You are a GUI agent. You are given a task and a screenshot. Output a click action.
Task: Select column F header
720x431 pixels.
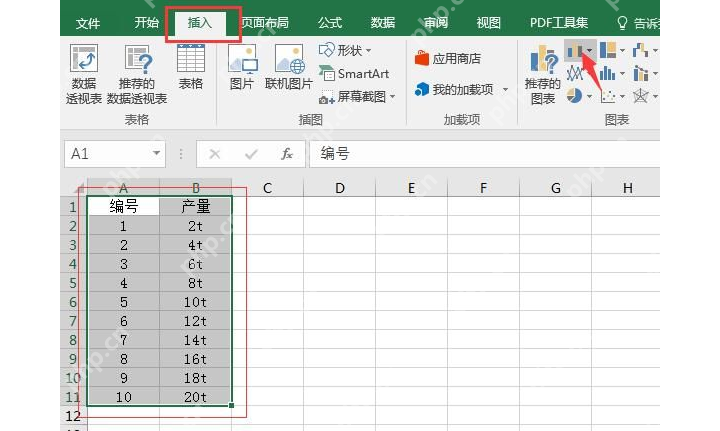click(484, 188)
